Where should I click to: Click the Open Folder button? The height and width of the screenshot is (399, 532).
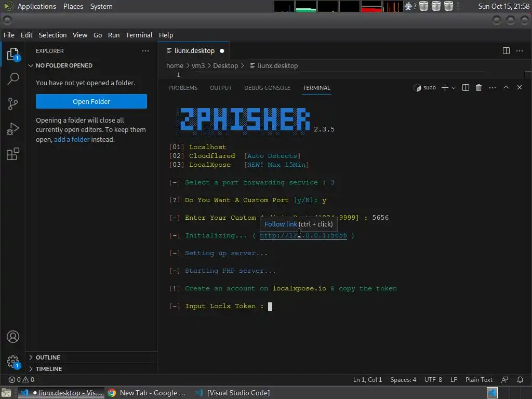click(x=91, y=101)
